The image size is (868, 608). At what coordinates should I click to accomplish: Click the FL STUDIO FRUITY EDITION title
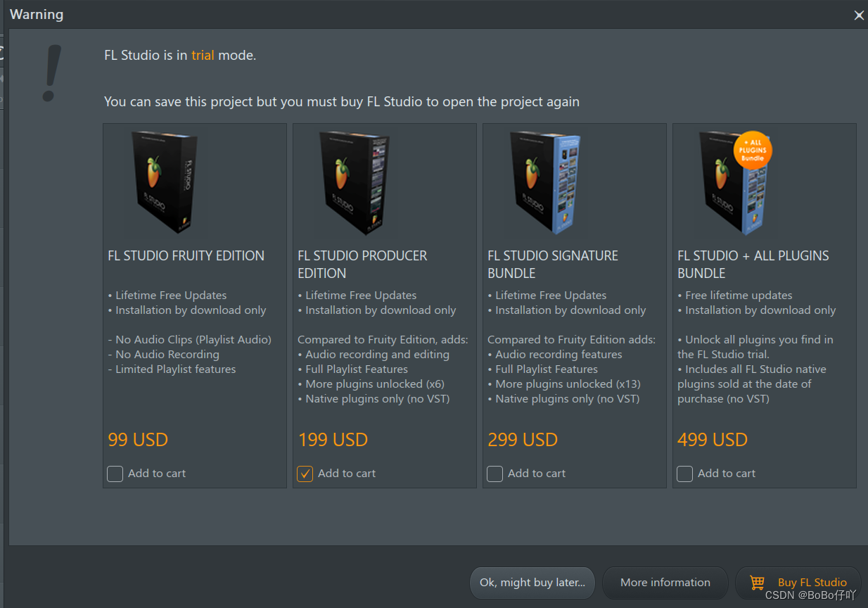tap(186, 256)
